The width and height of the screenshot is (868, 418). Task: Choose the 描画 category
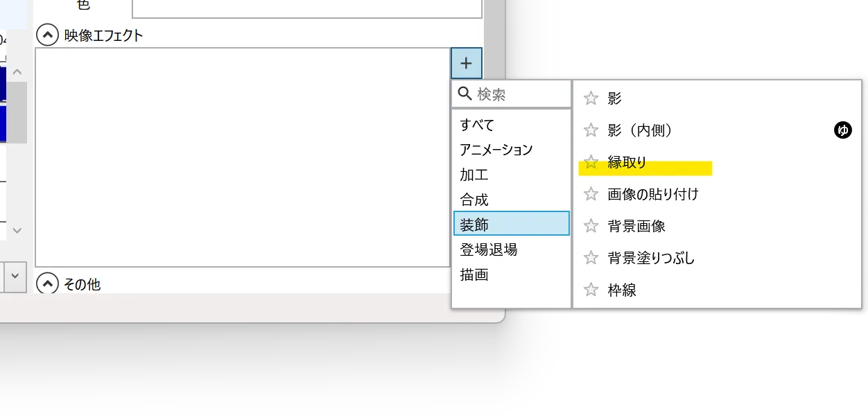coord(512,275)
